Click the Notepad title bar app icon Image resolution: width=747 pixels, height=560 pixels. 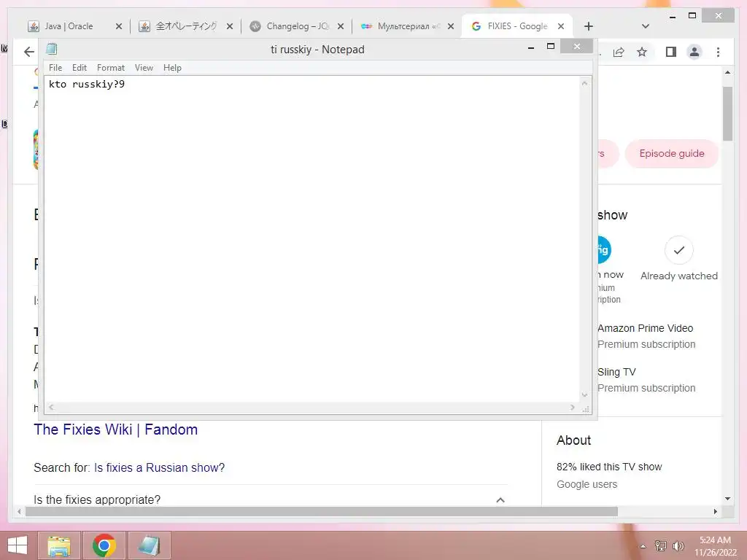pyautogui.click(x=52, y=49)
